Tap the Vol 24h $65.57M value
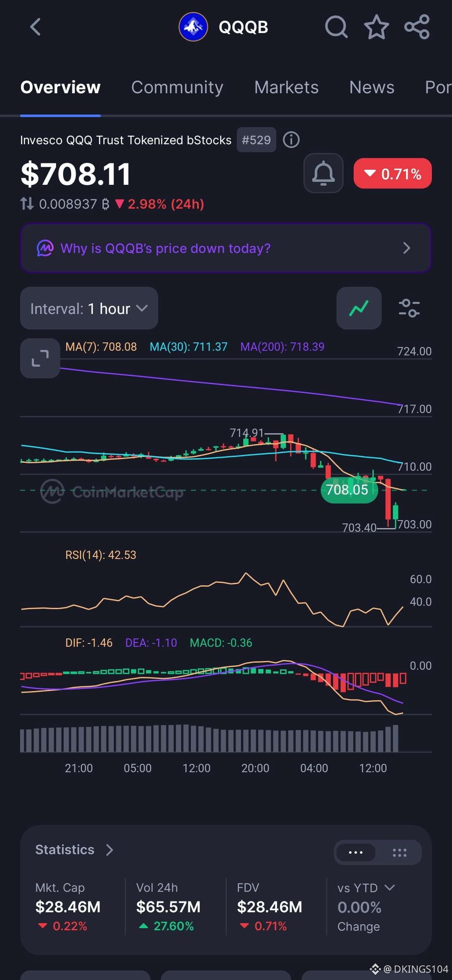452x980 pixels. (168, 907)
